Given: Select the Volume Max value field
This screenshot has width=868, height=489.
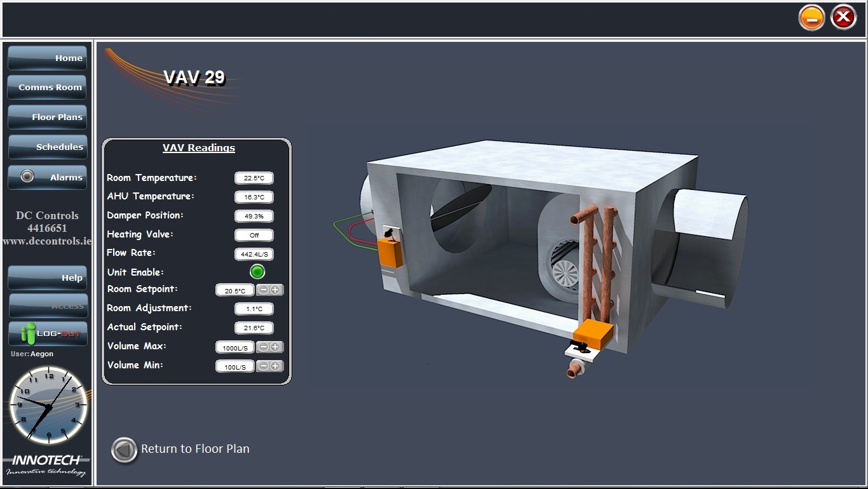Looking at the screenshot, I should coord(235,348).
